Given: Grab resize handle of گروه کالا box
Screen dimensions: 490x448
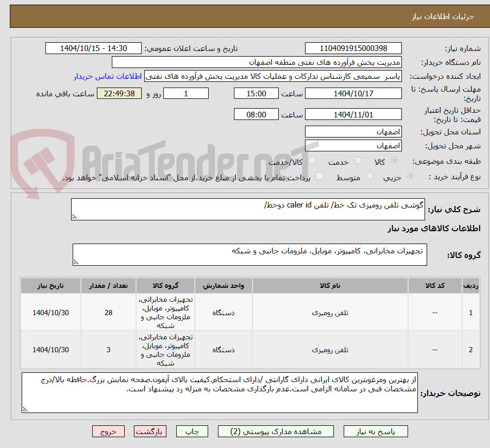Looking at the screenshot, I should [76, 262].
